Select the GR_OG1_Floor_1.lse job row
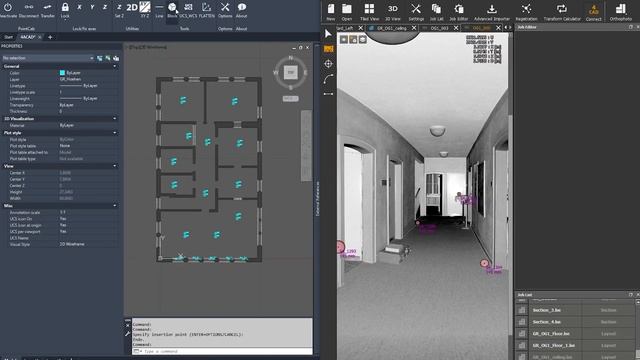The width and height of the screenshot is (640, 360). [576, 346]
